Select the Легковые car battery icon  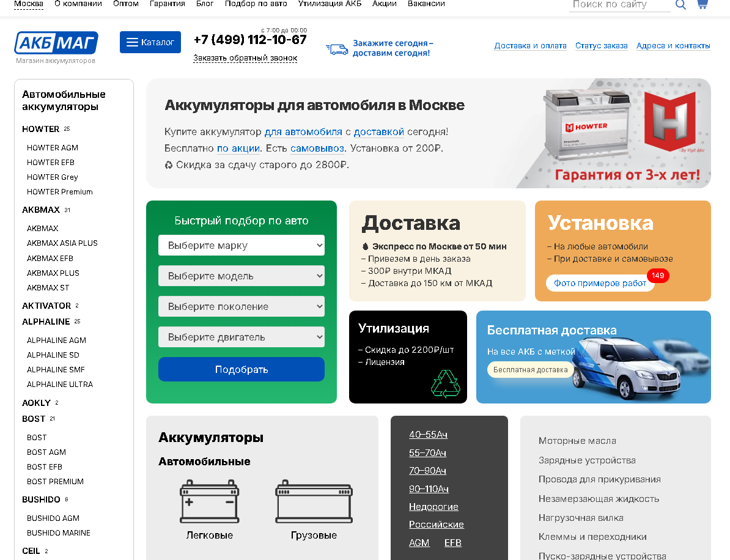point(210,501)
